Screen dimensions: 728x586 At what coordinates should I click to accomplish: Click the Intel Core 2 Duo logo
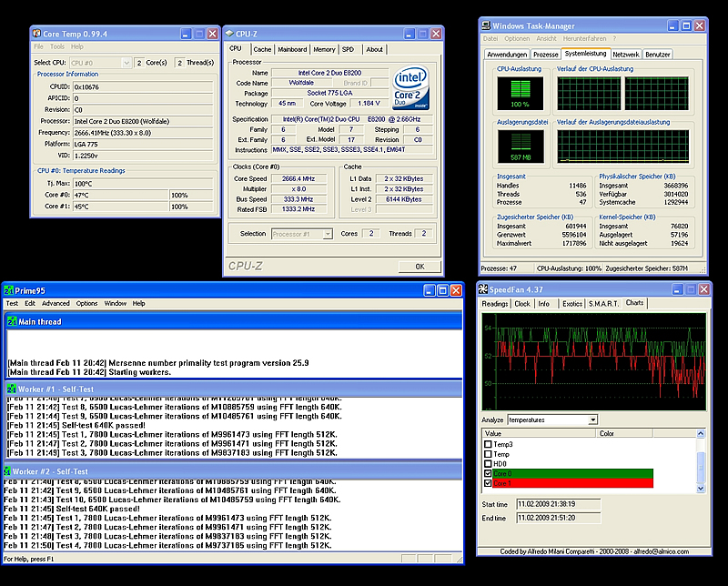[x=410, y=86]
